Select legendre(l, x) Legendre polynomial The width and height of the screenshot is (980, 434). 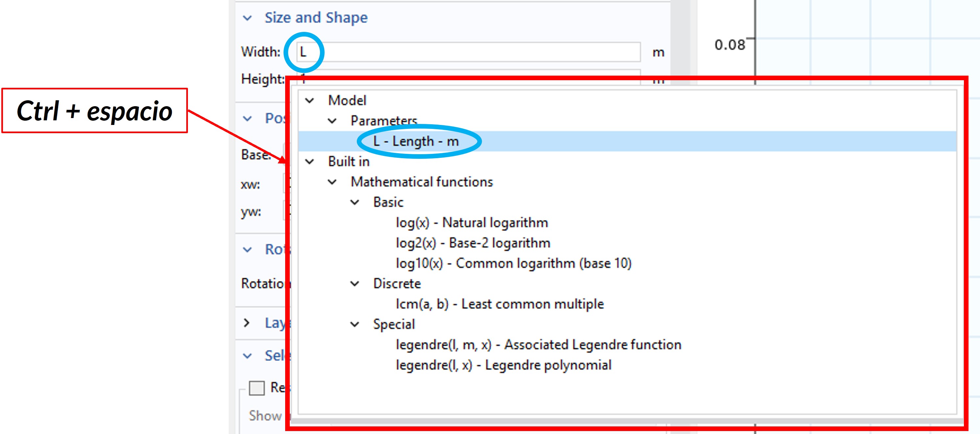[x=503, y=365]
